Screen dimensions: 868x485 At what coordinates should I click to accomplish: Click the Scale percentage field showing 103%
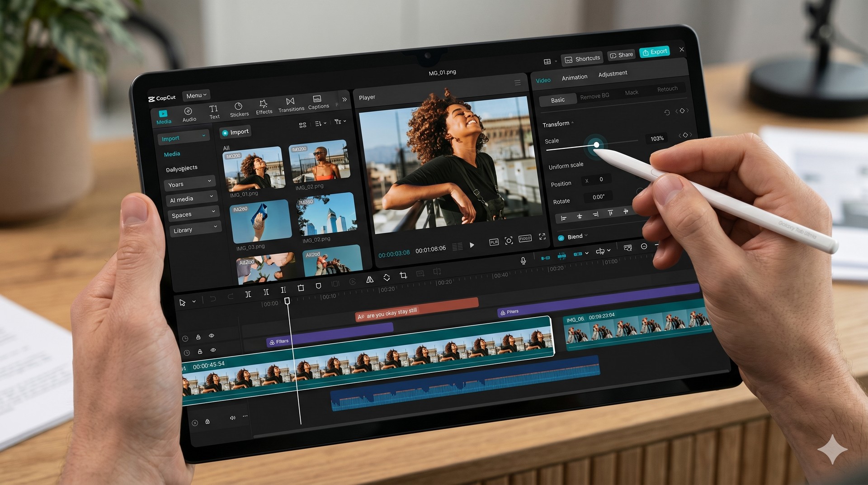[657, 138]
